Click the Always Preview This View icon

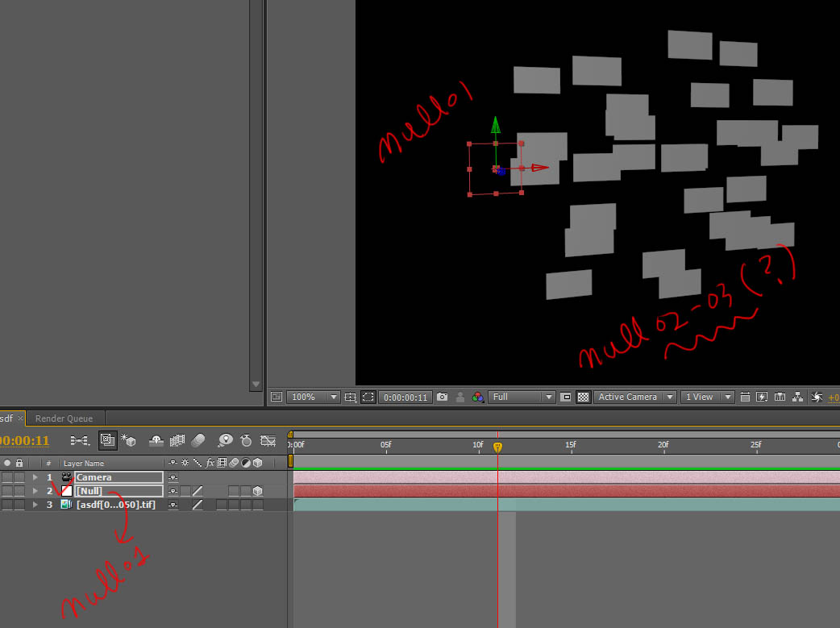(277, 397)
